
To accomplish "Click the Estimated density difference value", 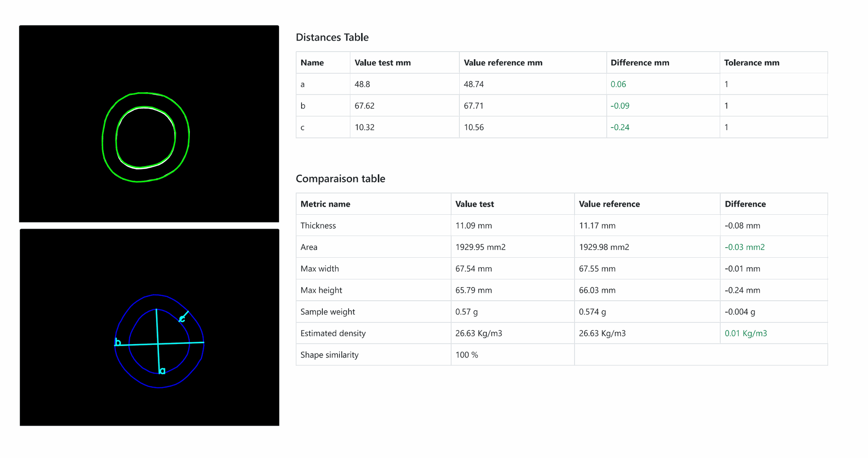I will pos(745,333).
